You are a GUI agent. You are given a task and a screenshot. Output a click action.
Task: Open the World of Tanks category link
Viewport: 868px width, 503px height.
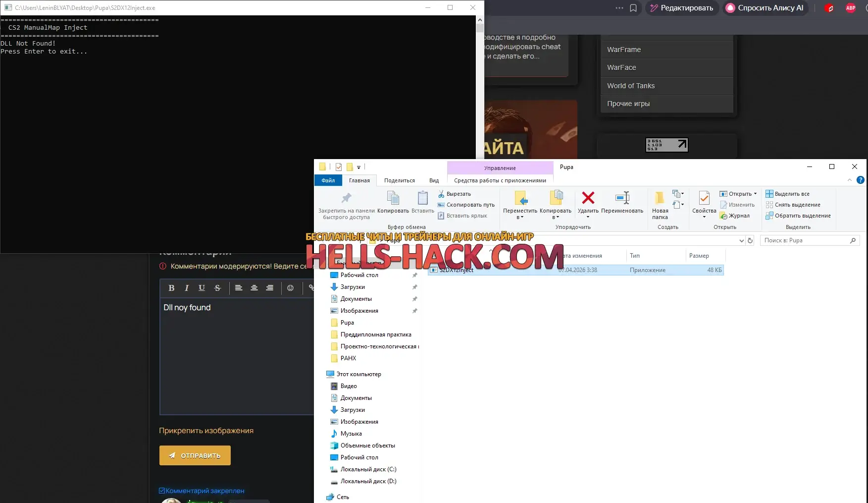(631, 86)
